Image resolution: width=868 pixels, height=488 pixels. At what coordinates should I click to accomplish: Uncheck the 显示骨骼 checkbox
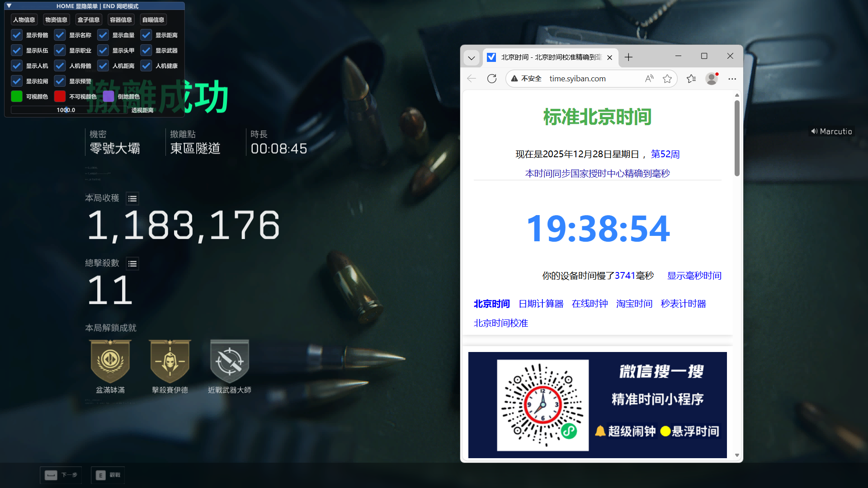click(x=17, y=35)
